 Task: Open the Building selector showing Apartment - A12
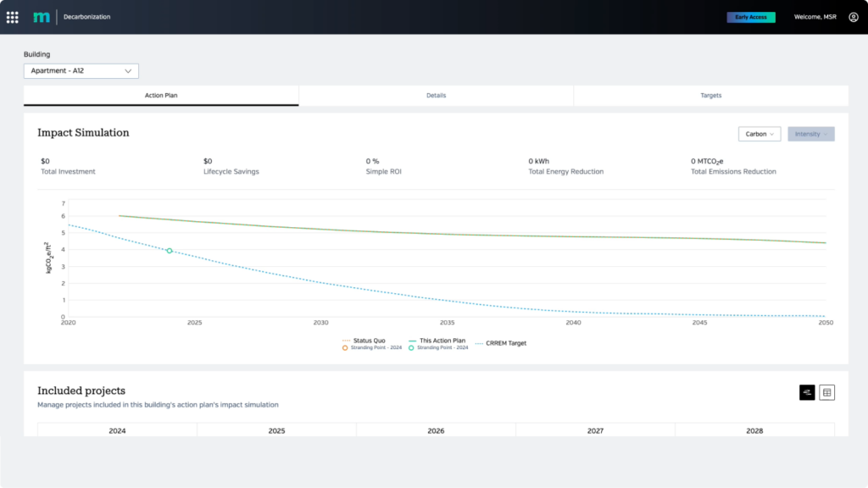point(81,70)
